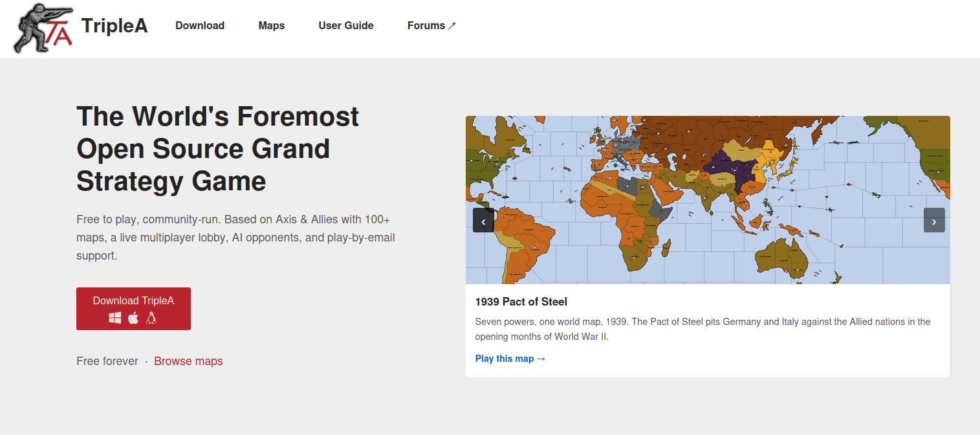
Task: Click the Seven powers map description text
Action: tap(702, 329)
